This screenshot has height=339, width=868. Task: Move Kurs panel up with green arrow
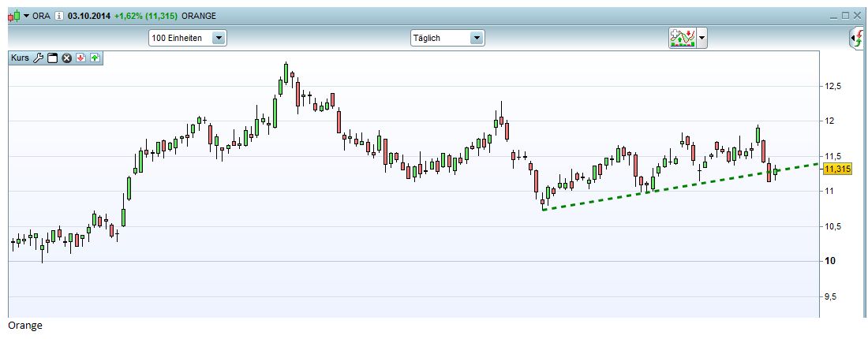coord(95,58)
